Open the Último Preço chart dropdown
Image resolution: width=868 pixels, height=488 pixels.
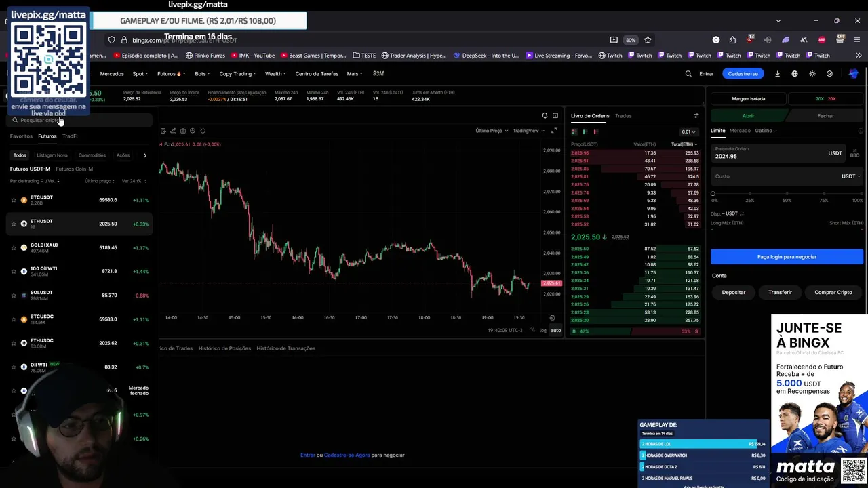[492, 131]
